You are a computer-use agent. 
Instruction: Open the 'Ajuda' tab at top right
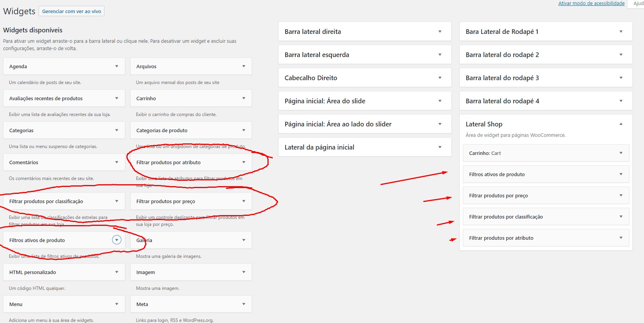[637, 3]
